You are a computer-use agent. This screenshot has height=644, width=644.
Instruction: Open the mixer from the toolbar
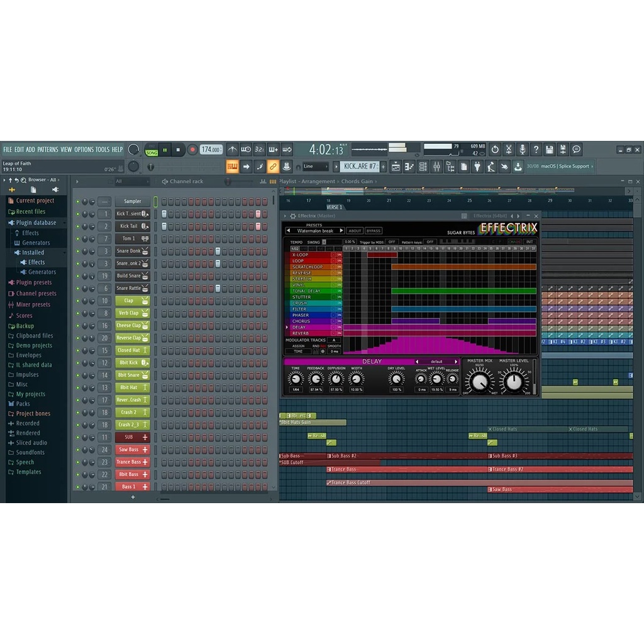pyautogui.click(x=436, y=167)
